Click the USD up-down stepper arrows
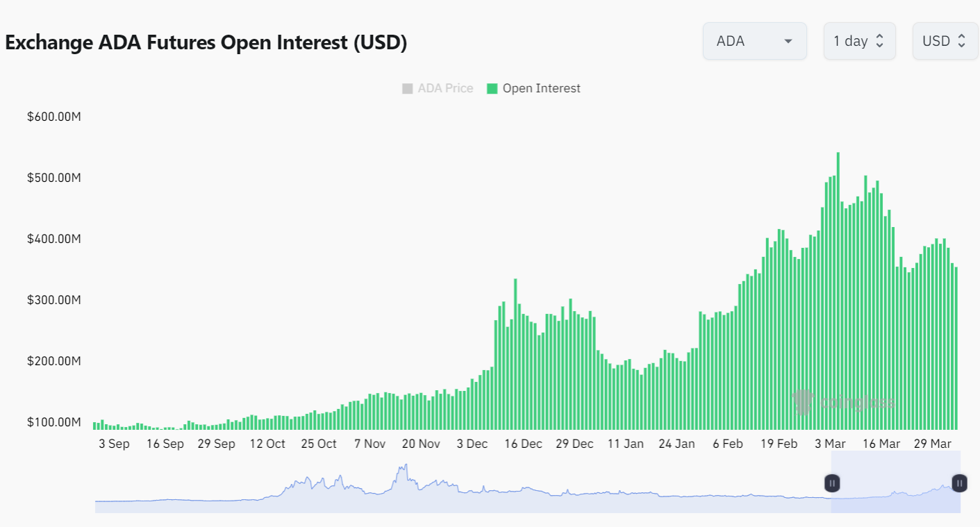The image size is (980, 527). click(962, 41)
